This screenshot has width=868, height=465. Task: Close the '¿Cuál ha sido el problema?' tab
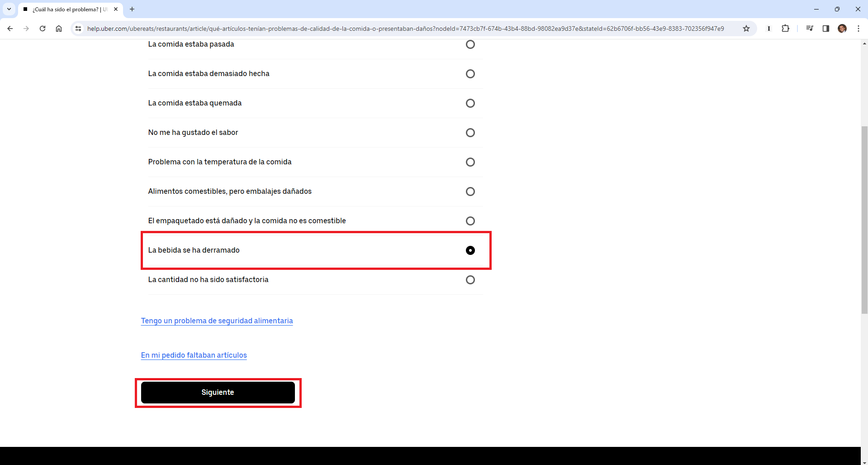pyautogui.click(x=116, y=9)
